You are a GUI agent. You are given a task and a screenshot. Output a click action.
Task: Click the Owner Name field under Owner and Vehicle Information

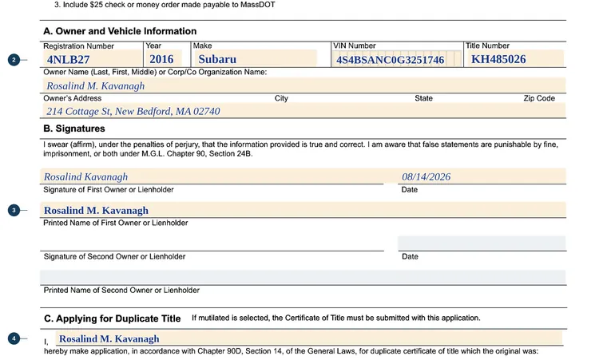(303, 85)
